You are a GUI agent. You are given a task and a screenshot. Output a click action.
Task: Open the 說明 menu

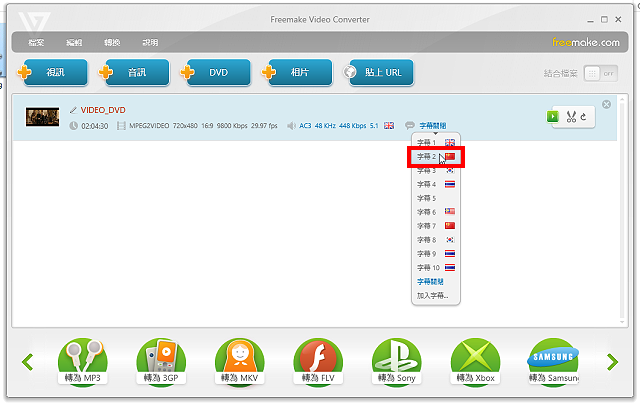pyautogui.click(x=150, y=42)
